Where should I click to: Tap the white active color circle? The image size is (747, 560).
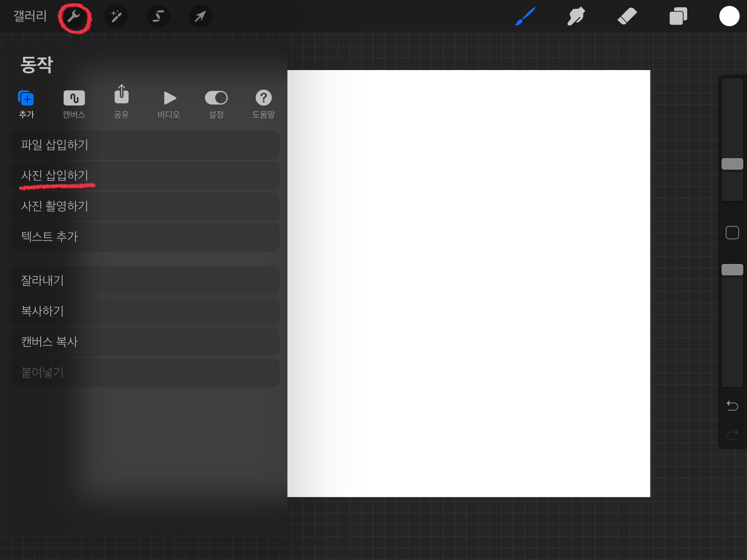tap(729, 16)
